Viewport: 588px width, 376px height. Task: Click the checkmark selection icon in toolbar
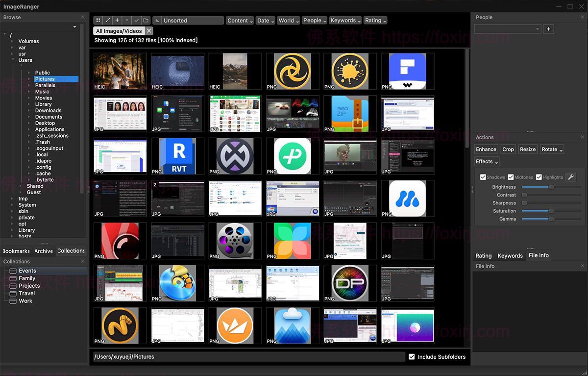137,20
